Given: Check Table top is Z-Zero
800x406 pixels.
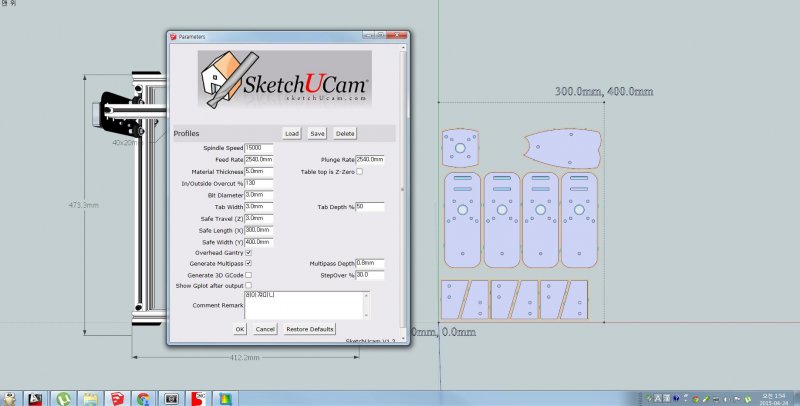Looking at the screenshot, I should (360, 172).
